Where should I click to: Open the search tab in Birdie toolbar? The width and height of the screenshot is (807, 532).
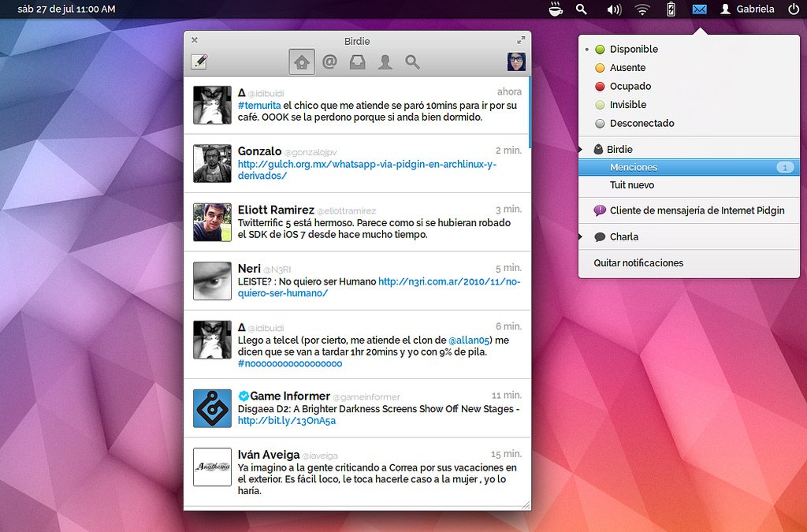412,61
